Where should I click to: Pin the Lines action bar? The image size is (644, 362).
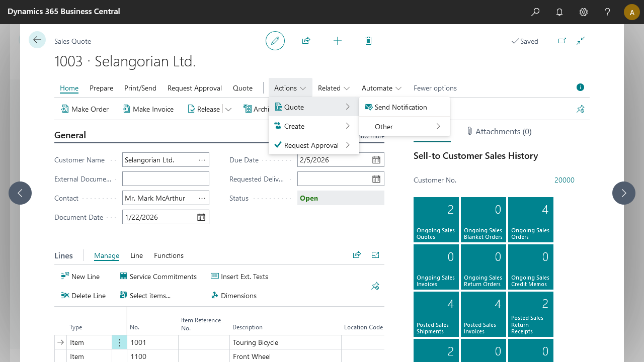[x=375, y=286]
